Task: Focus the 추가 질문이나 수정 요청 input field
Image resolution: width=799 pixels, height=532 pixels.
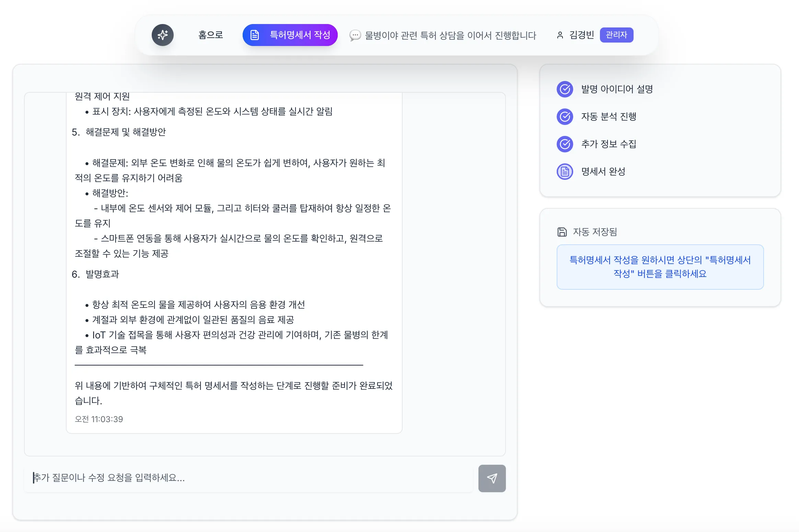Action: tap(249, 478)
